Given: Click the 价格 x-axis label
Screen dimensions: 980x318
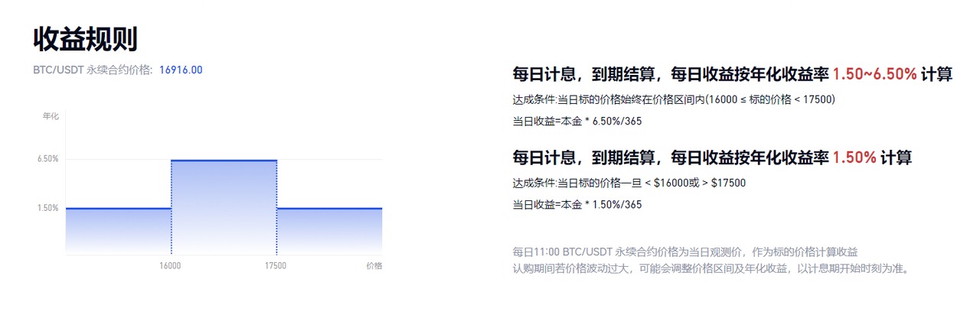Looking at the screenshot, I should (374, 266).
